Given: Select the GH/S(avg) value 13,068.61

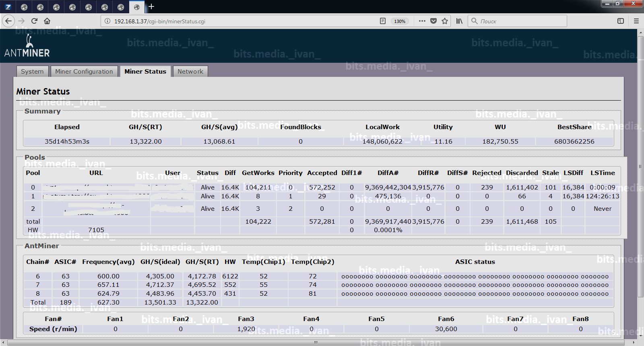Looking at the screenshot, I should tap(219, 142).
